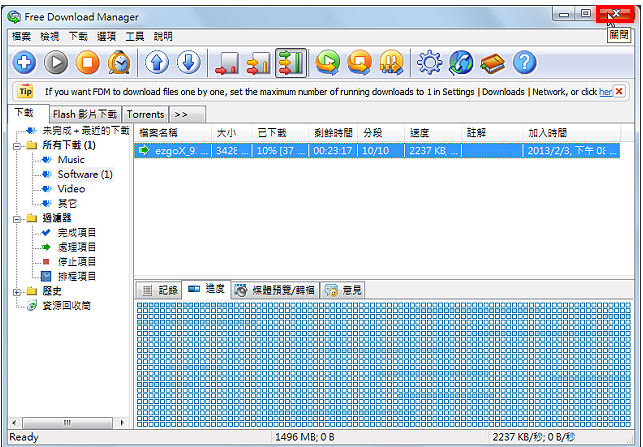This screenshot has height=447, width=643.
Task: Open 資源回收筒 in the tree
Action: (x=66, y=306)
